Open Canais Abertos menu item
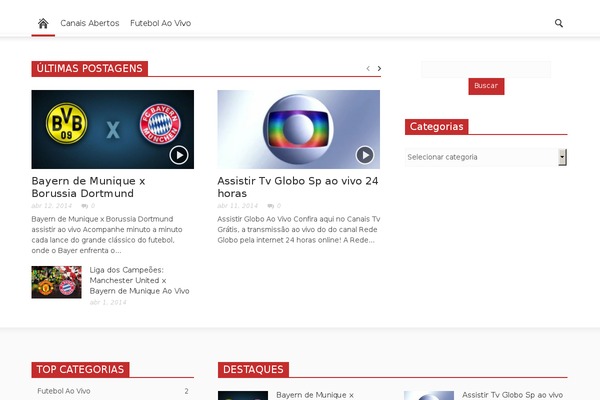600x400 pixels. (x=90, y=23)
